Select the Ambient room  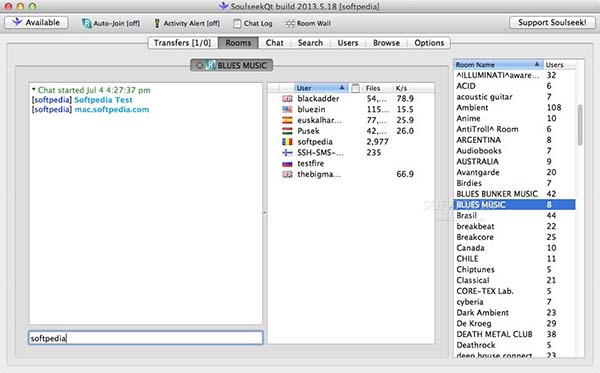[514, 108]
